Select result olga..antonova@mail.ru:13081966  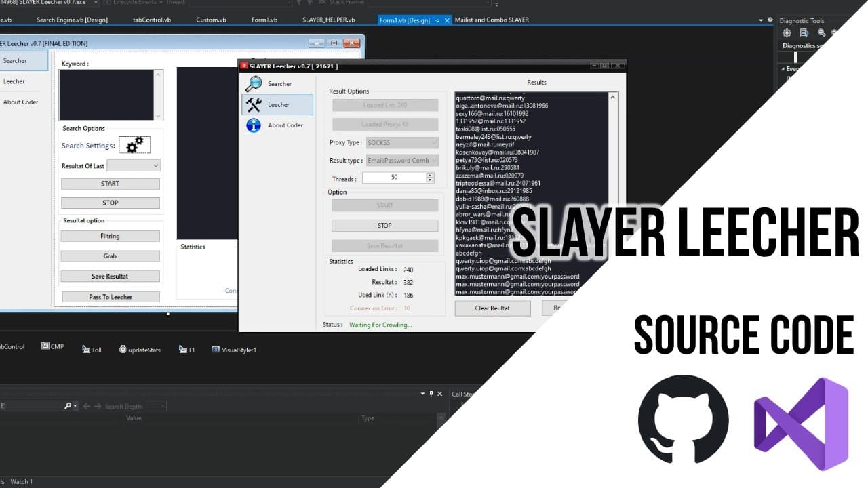[502, 106]
